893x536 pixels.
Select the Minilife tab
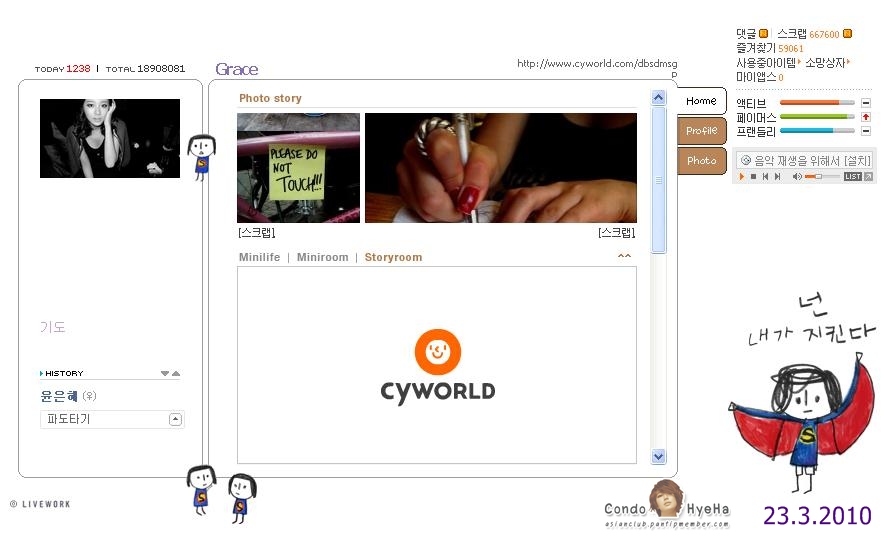[259, 257]
